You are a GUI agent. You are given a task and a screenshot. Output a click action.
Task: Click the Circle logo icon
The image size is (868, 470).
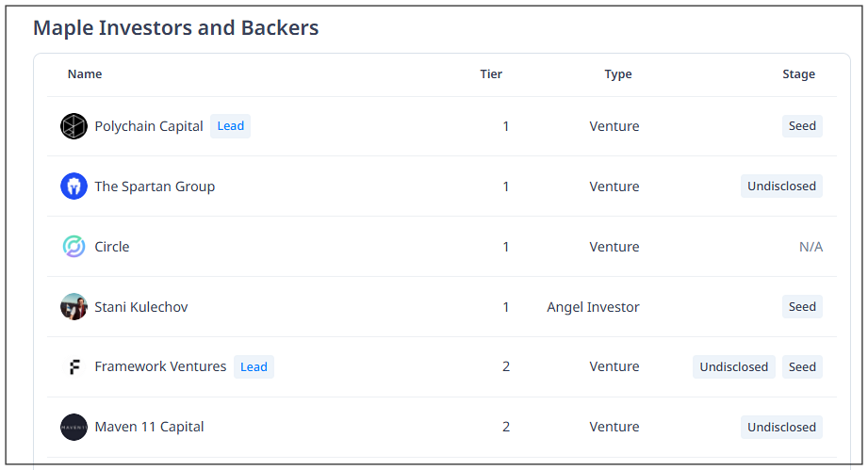coord(74,247)
